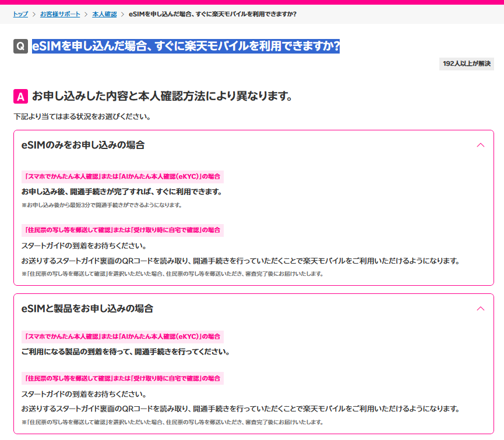
Task: Collapse eSIMと製品をお申し込みの場合 using its chevron
Action: (480, 308)
